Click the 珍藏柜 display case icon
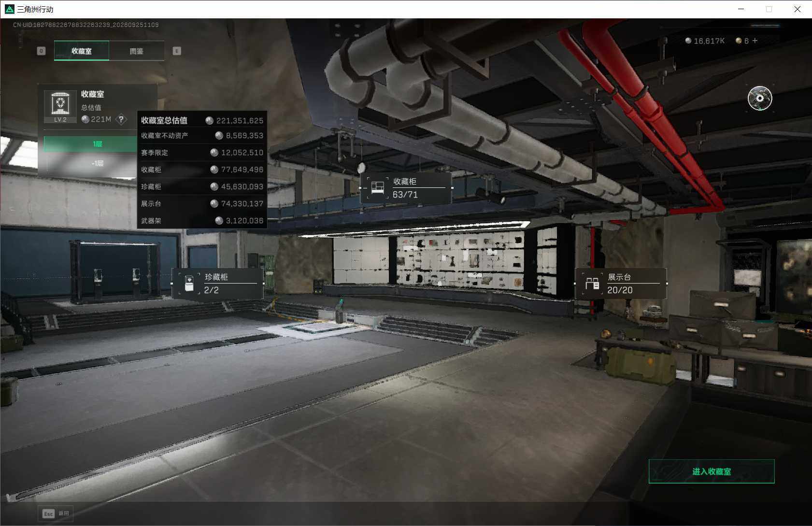This screenshot has height=526, width=812. point(189,284)
